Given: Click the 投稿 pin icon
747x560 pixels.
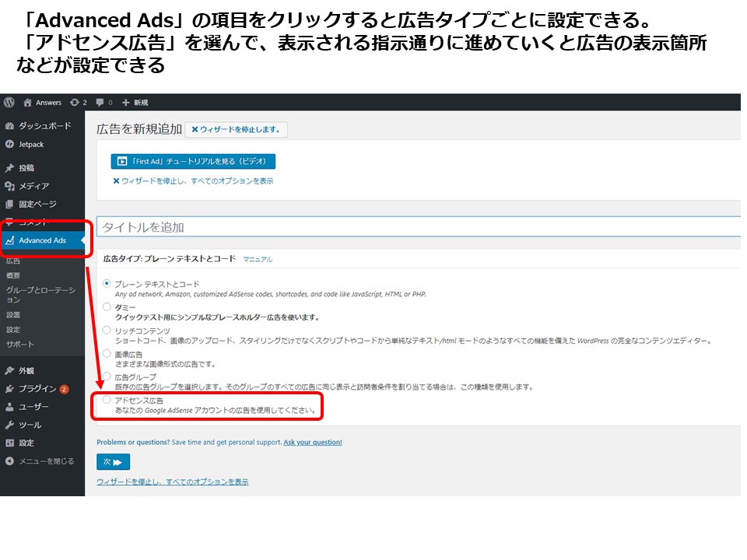Looking at the screenshot, I should click(x=9, y=168).
